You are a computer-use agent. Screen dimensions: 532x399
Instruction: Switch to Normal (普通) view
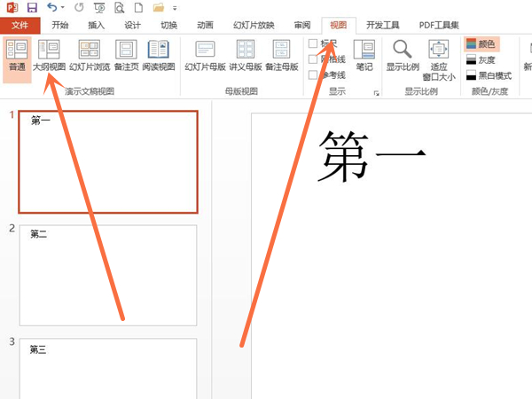(16, 57)
